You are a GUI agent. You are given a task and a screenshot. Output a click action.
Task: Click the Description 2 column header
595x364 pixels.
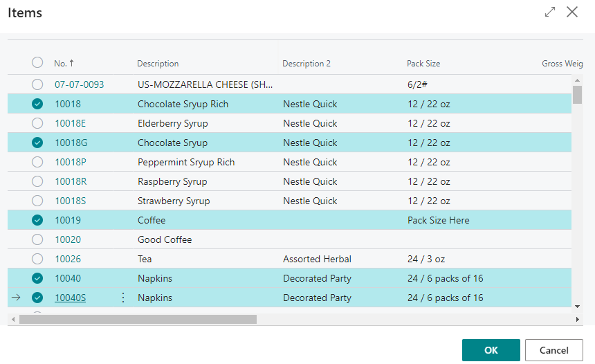coord(306,64)
